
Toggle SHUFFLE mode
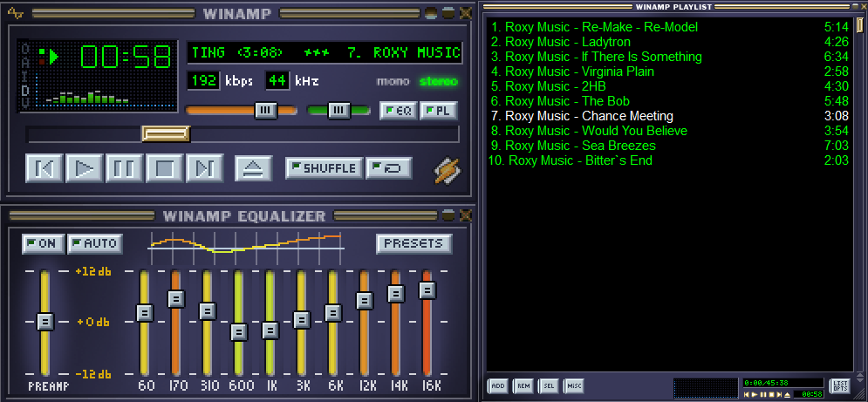click(x=324, y=167)
